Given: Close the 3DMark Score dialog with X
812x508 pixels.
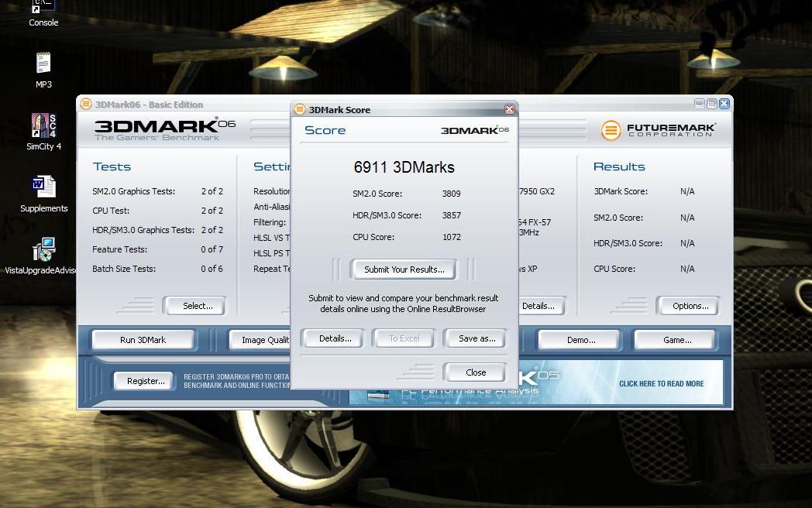Looking at the screenshot, I should pyautogui.click(x=510, y=109).
